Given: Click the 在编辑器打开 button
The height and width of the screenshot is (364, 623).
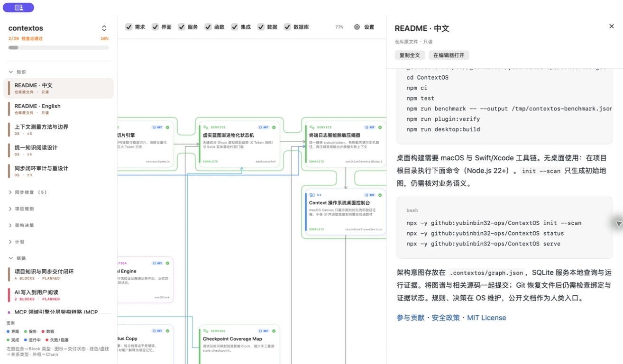Looking at the screenshot, I should pos(449,55).
